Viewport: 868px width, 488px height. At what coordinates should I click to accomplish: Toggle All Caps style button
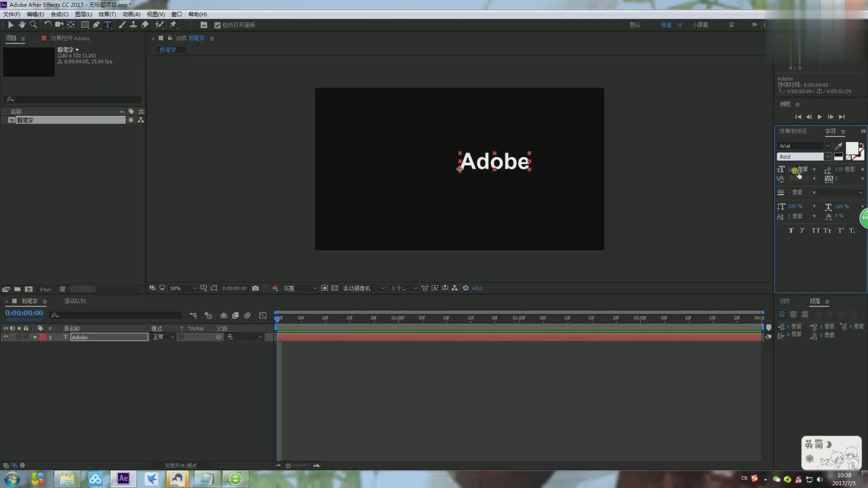pyautogui.click(x=815, y=230)
